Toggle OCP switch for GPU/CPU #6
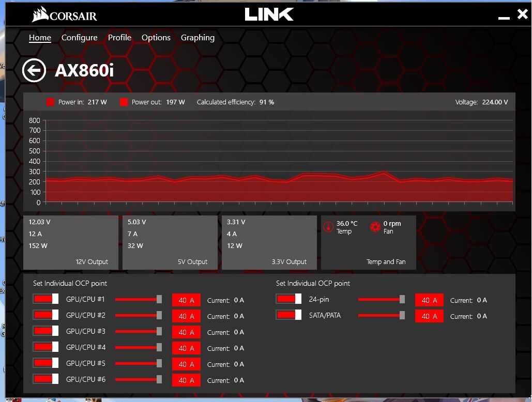The height and width of the screenshot is (402, 532). 46,379
